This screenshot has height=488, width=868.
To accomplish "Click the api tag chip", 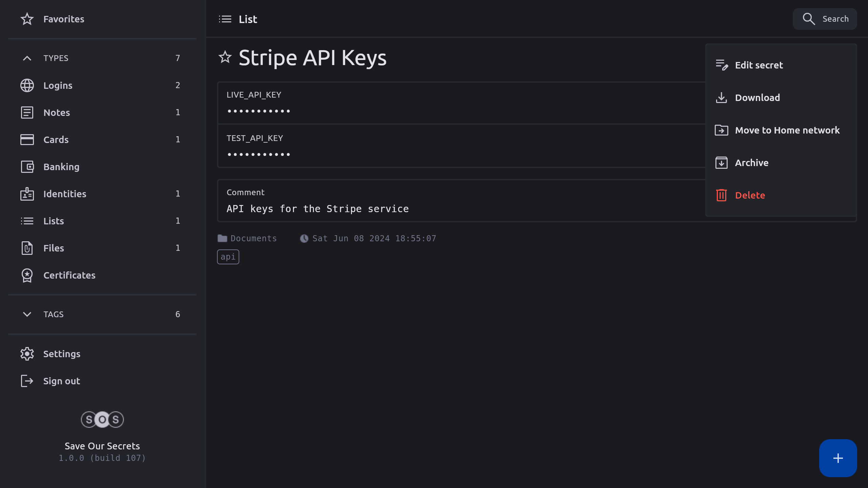I will coord(228,257).
